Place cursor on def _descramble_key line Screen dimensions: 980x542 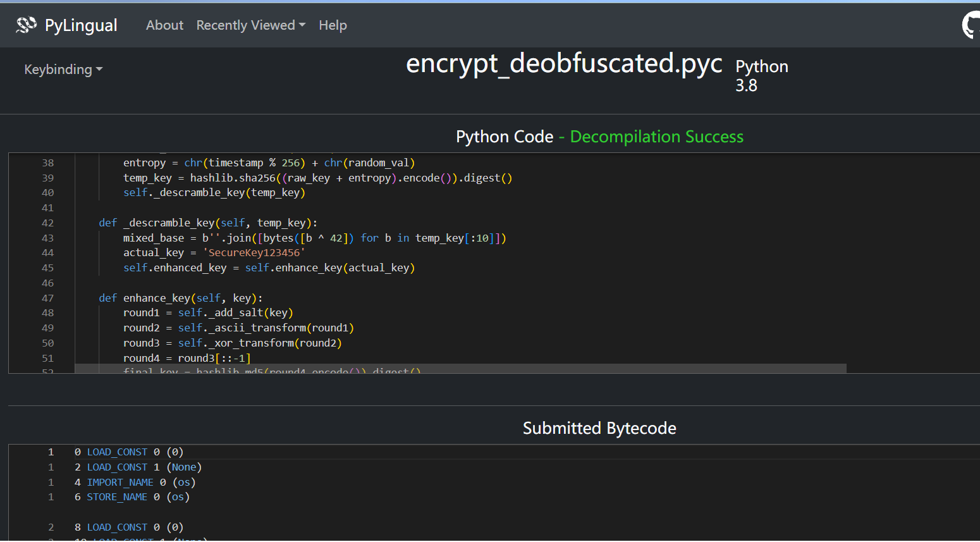pos(208,223)
